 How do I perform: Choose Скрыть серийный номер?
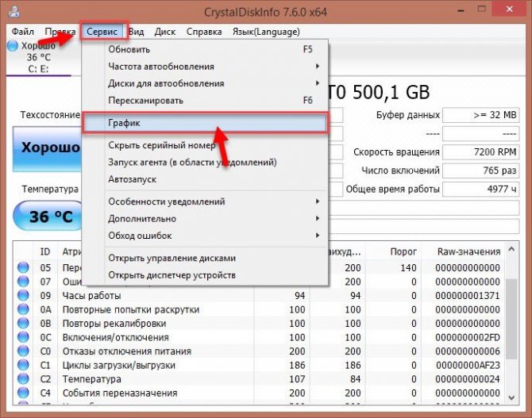point(205,145)
